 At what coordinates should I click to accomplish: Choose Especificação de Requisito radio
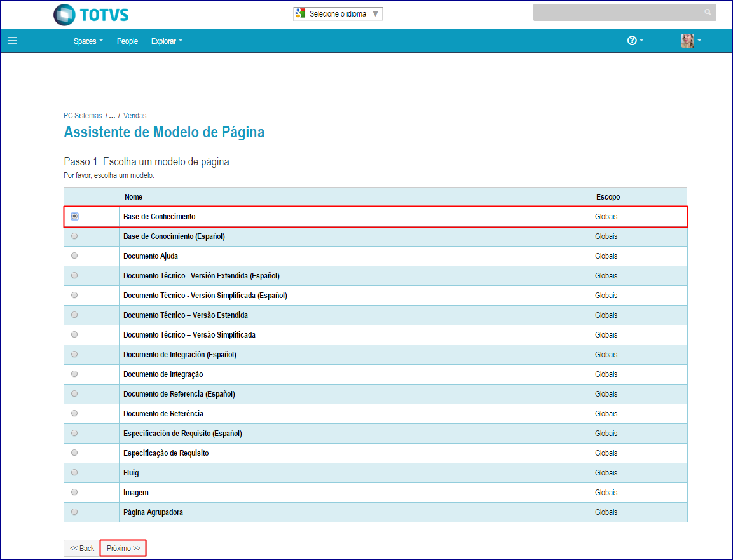(74, 453)
